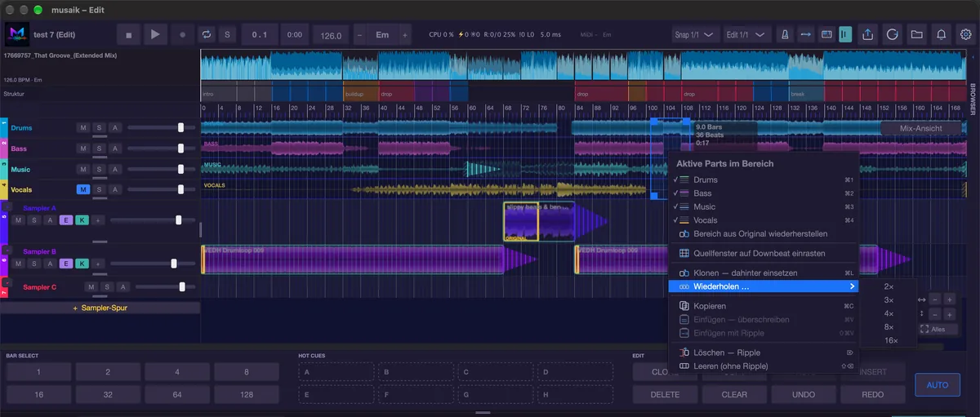Mute the Sampler C track
The width and height of the screenshot is (980, 417).
pyautogui.click(x=91, y=287)
